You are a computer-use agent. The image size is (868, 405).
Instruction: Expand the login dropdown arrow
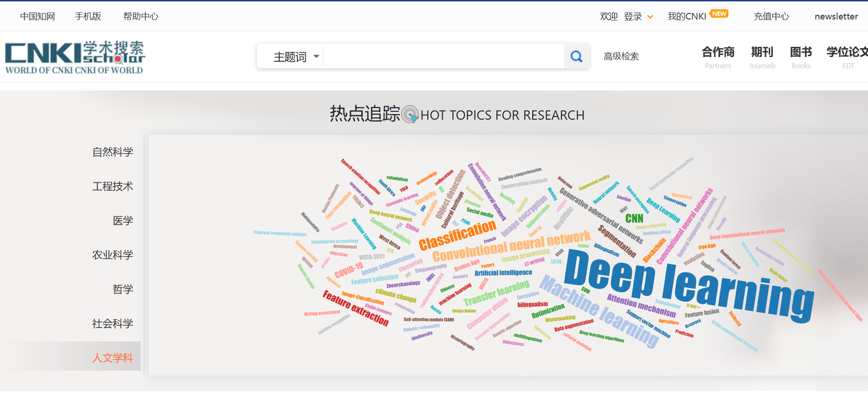coord(650,17)
